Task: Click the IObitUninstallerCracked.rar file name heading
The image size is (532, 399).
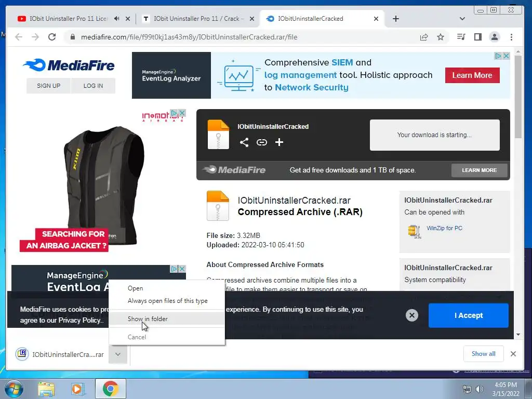Action: pyautogui.click(x=294, y=200)
